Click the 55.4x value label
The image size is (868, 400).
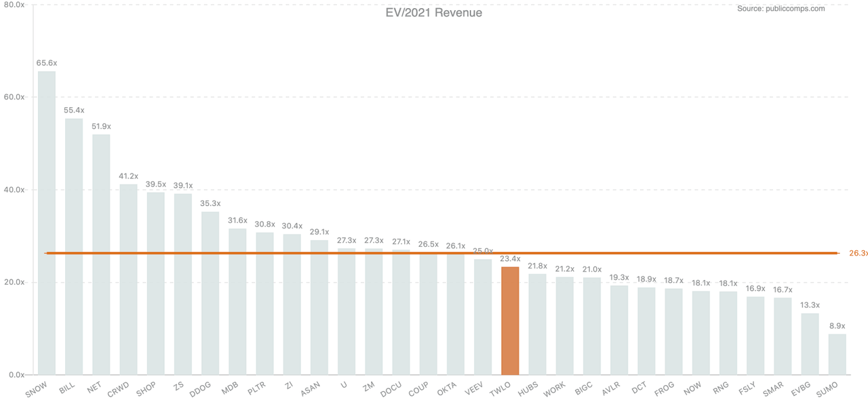[74, 110]
